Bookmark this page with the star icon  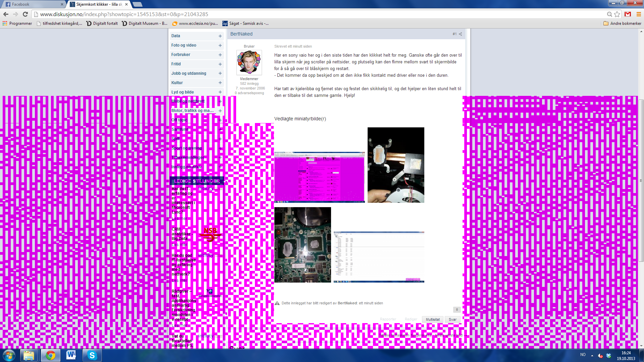click(x=617, y=14)
